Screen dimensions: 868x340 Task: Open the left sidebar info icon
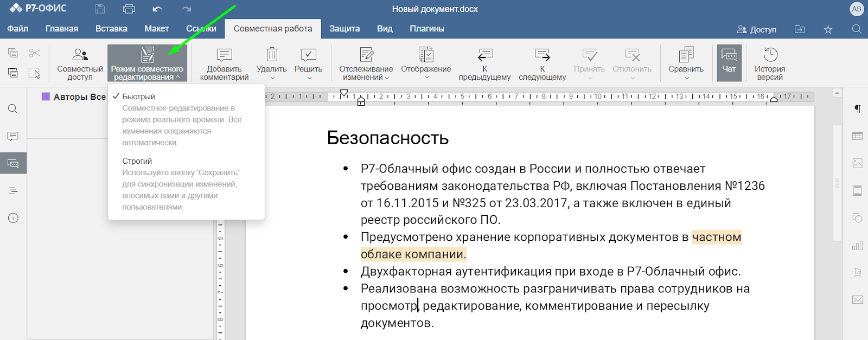tap(13, 218)
